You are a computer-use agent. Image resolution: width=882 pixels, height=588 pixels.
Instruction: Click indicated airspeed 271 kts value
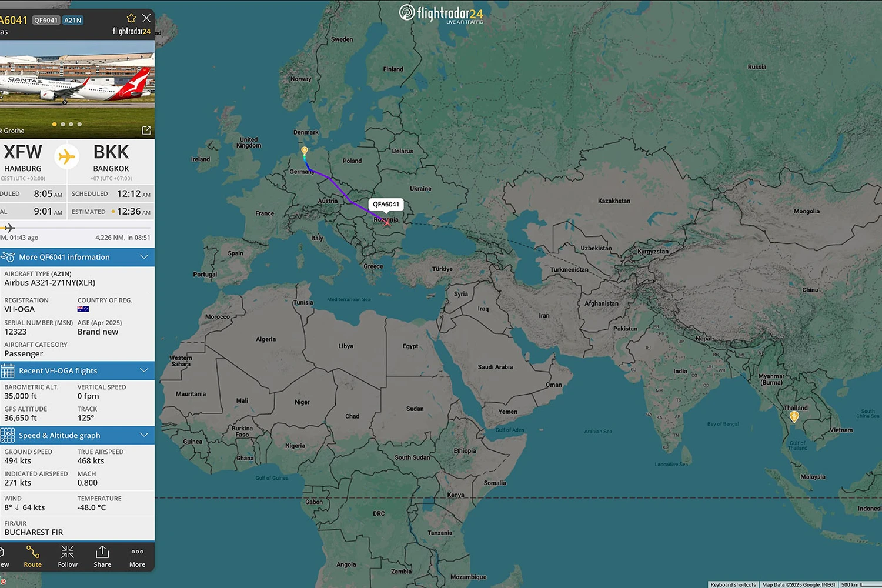click(x=18, y=483)
